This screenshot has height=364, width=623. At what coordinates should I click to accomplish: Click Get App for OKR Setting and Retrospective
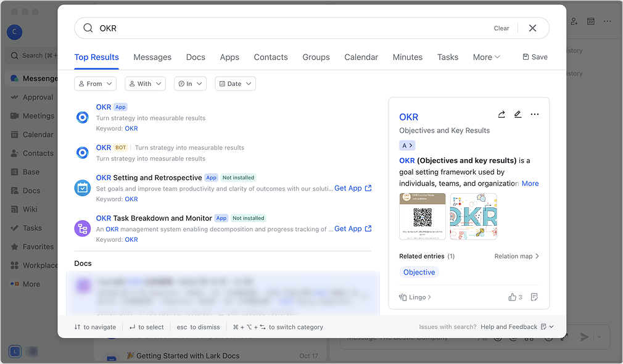tap(352, 188)
